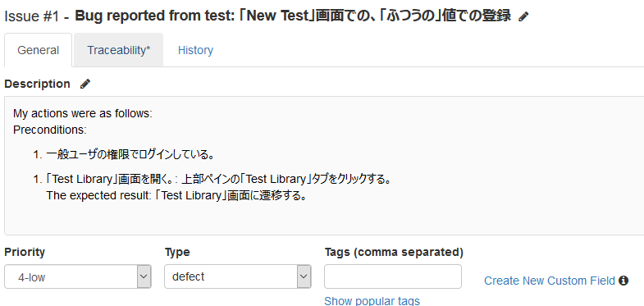
Task: Edit the issue title with pencil icon
Action: 523,16
